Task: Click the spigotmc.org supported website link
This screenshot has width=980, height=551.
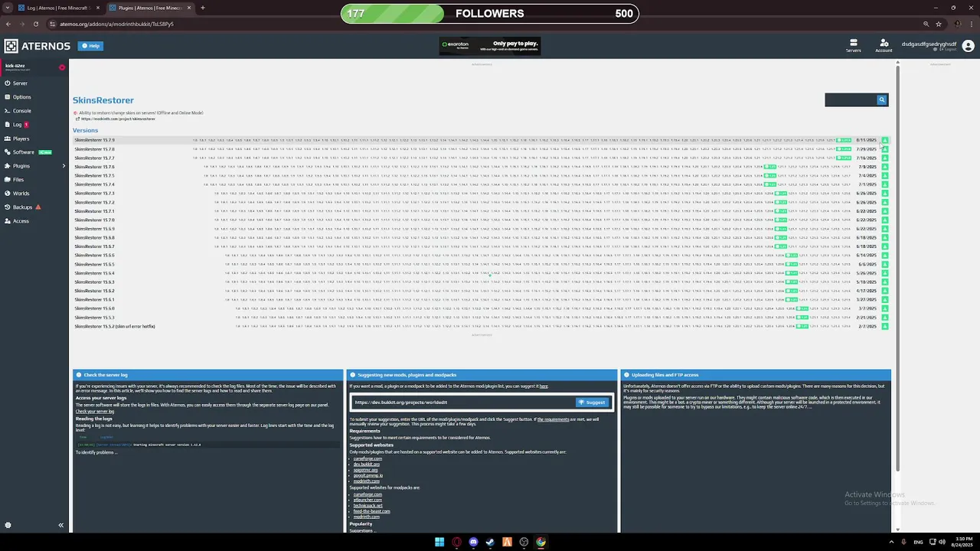Action: click(365, 470)
